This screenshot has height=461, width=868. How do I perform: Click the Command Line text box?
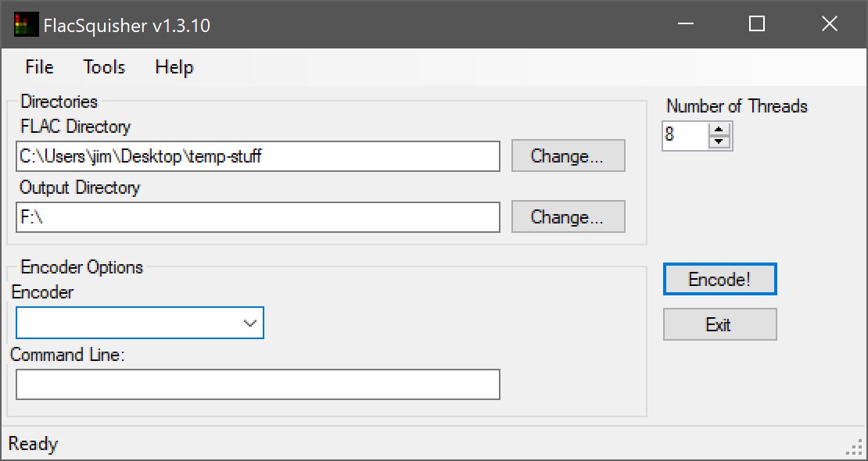tap(257, 384)
